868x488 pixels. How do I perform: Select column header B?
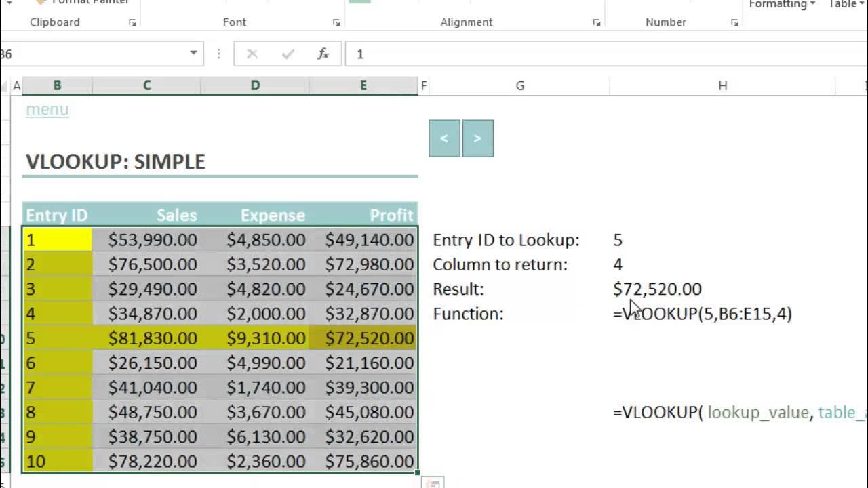pos(57,85)
